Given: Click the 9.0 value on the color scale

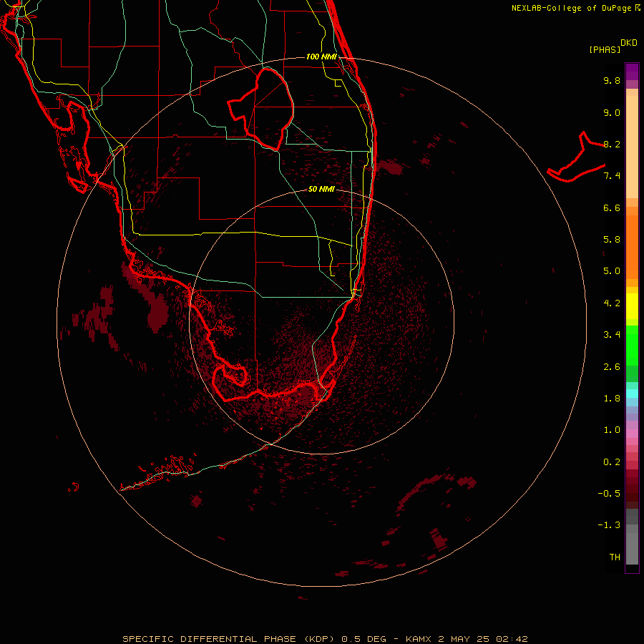Looking at the screenshot, I should [612, 112].
